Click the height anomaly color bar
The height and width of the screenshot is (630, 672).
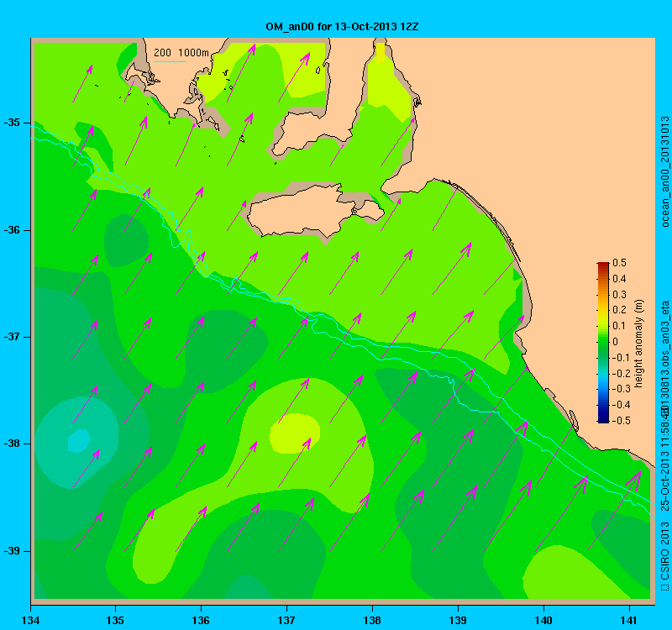[603, 343]
